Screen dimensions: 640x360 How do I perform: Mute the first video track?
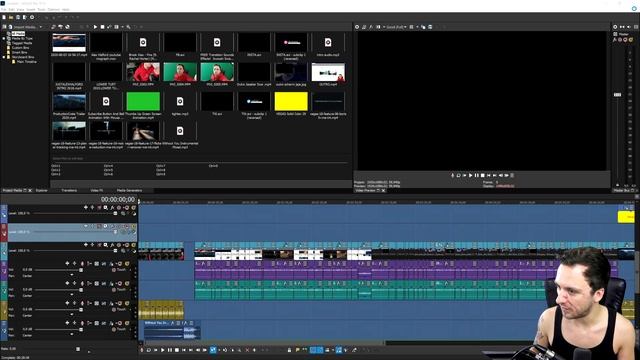127,208
